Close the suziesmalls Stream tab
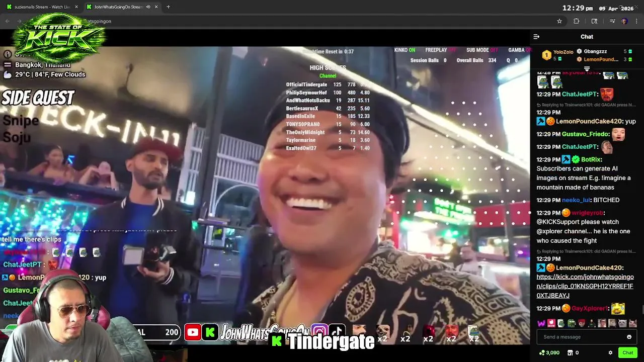 (76, 7)
